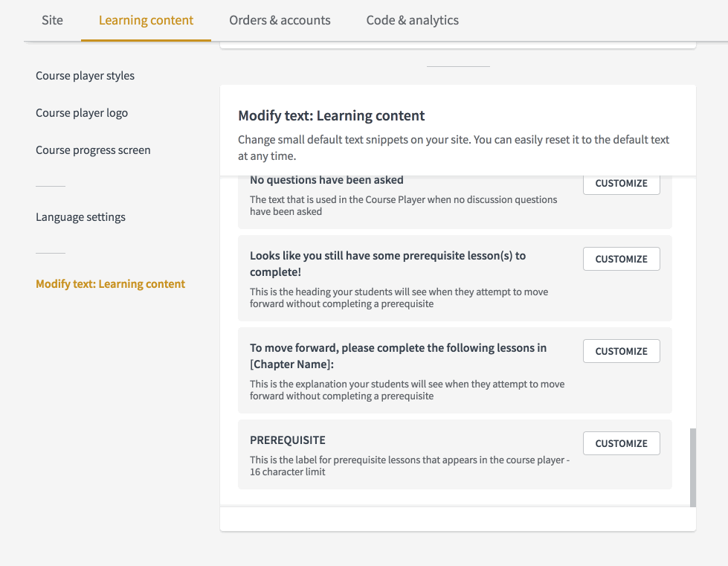Customize the 'No questions have been asked' text
This screenshot has width=728, height=566.
(x=621, y=184)
